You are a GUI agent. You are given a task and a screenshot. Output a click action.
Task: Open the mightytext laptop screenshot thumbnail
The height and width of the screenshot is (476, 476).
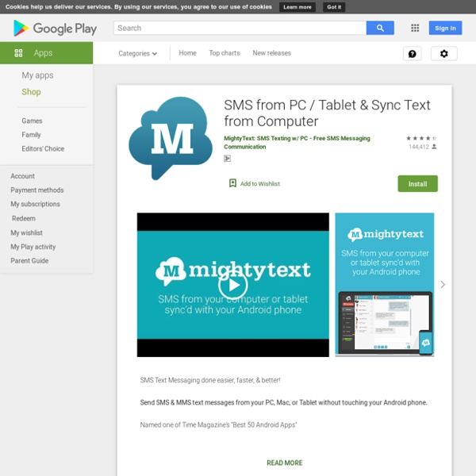tap(384, 285)
